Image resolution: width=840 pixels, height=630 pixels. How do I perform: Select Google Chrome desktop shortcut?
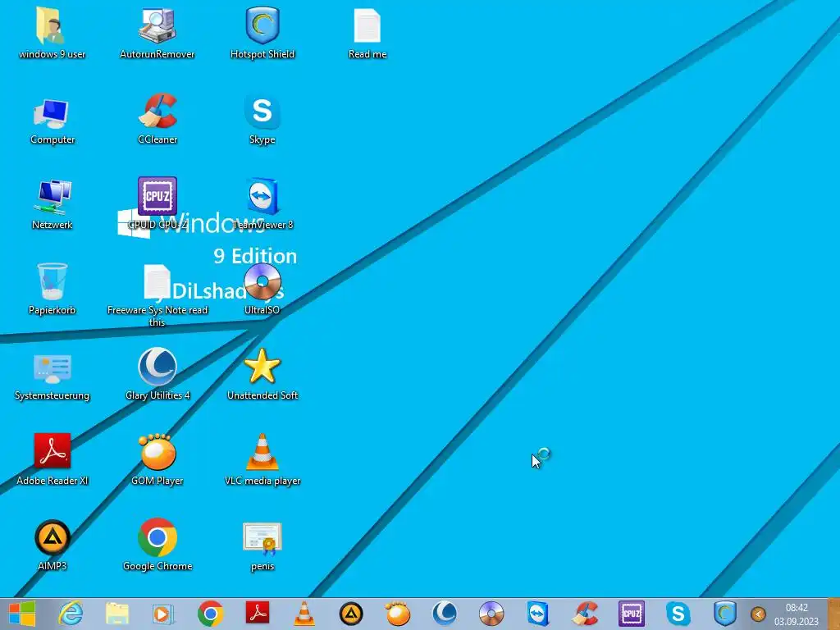point(157,545)
